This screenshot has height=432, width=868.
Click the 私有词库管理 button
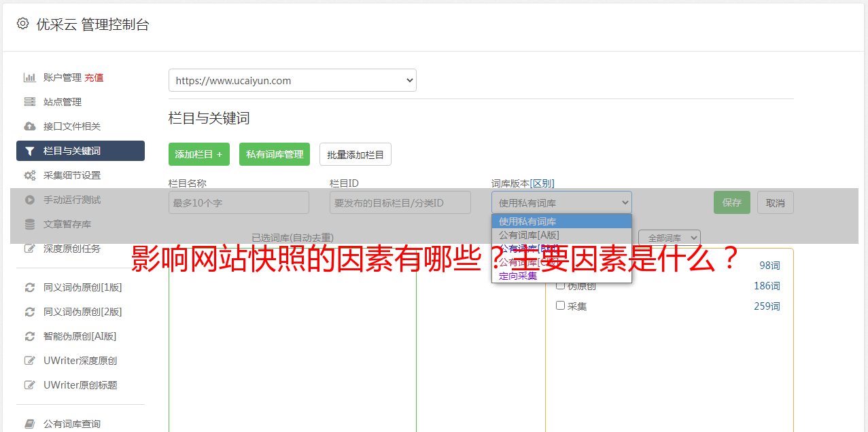[275, 154]
